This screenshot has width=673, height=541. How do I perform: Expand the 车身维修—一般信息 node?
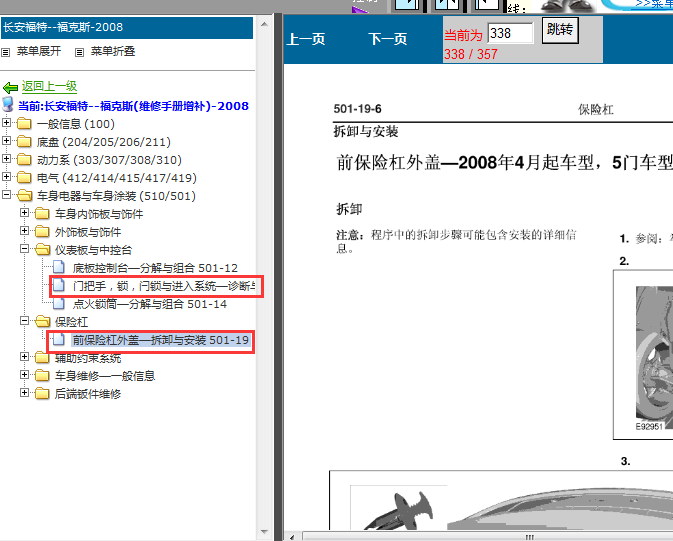24,375
